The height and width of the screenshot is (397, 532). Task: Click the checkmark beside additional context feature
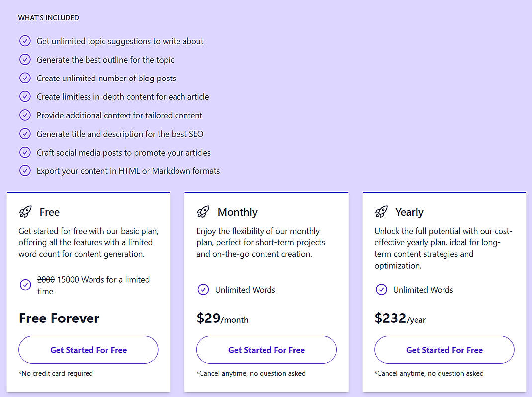pyautogui.click(x=25, y=115)
